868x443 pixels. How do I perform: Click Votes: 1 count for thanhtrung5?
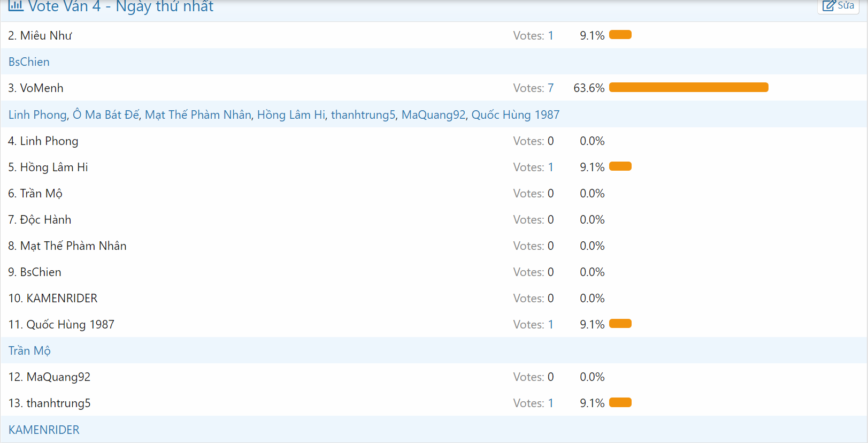pyautogui.click(x=533, y=403)
